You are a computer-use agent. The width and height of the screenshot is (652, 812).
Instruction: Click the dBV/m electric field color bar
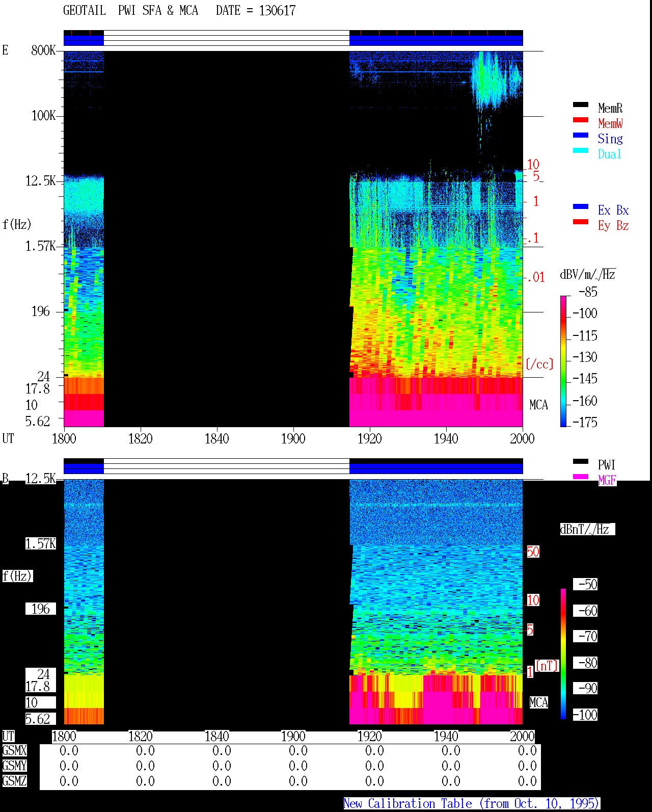coord(563,361)
